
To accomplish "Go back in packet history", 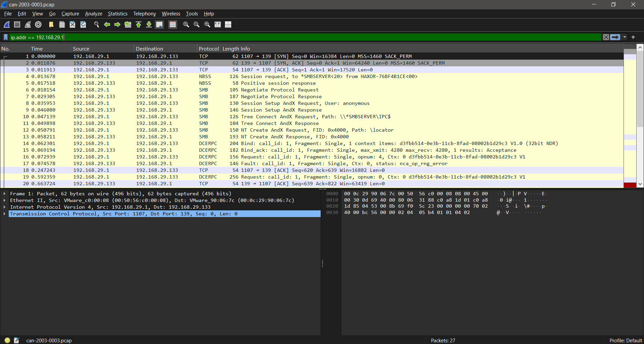I will 107,24.
